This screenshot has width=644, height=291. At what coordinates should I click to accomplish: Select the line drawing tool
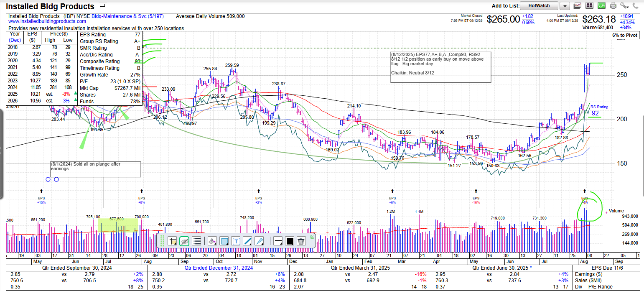click(x=247, y=241)
